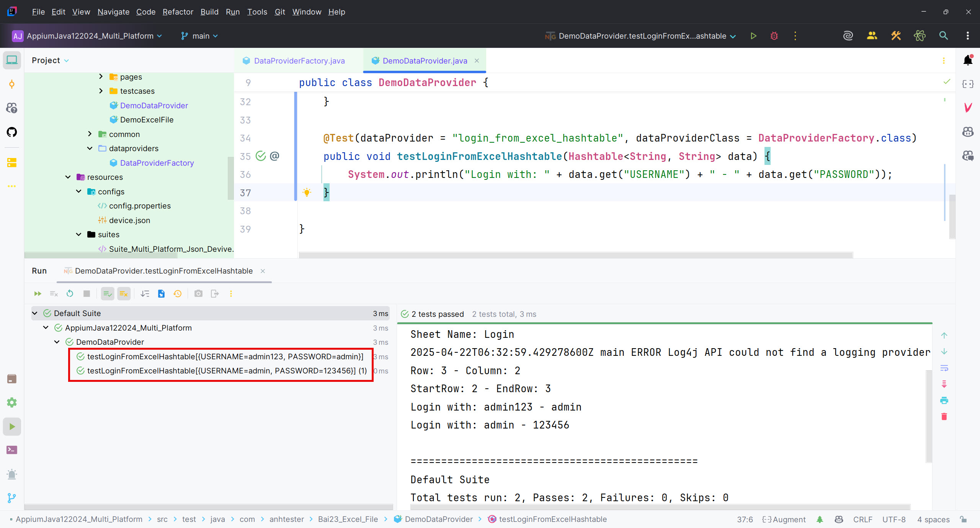
Task: Click console vertical scrollbar
Action: [929, 416]
